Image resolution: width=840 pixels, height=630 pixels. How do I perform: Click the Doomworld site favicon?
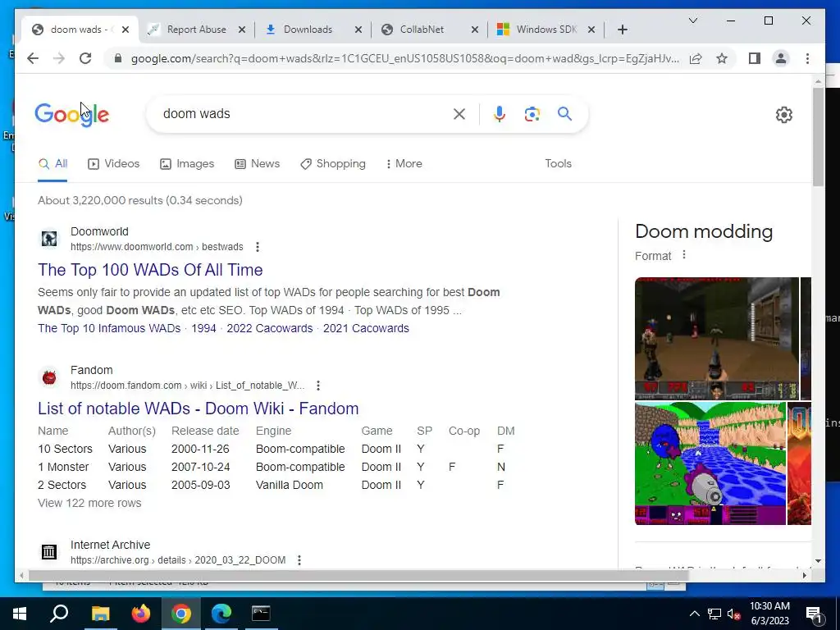tap(49, 239)
